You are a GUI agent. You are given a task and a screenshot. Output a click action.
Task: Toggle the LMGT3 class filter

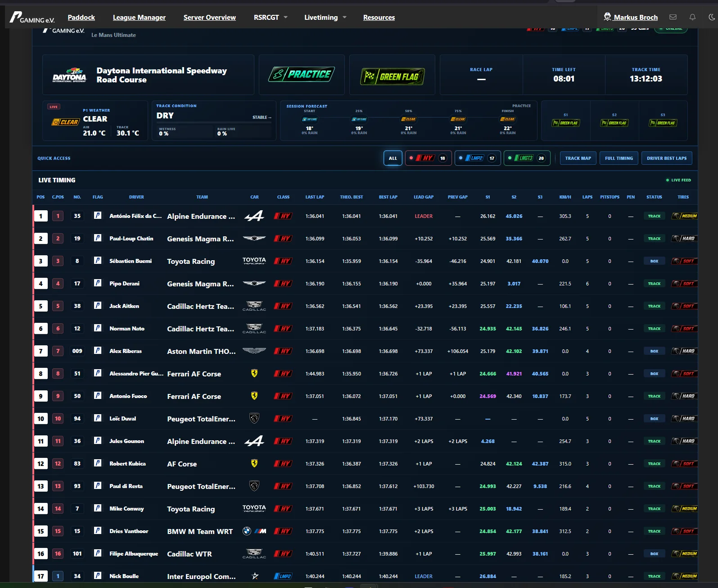(527, 158)
